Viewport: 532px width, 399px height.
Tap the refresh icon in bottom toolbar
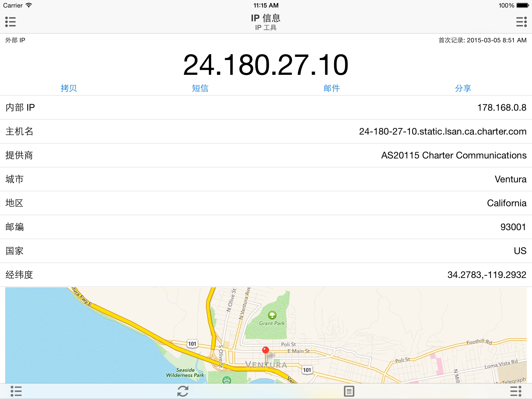point(183,391)
